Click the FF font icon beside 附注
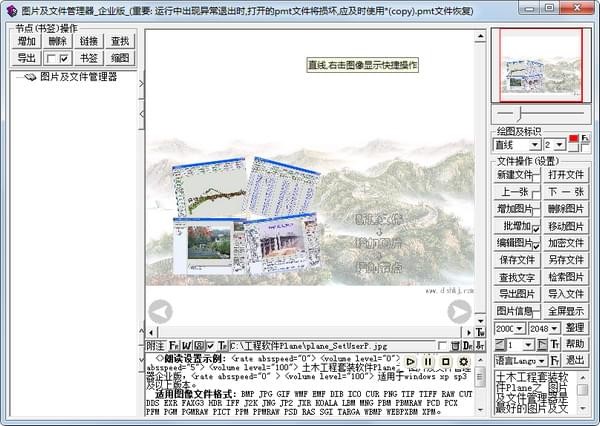This screenshot has height=426, width=600. point(174,346)
